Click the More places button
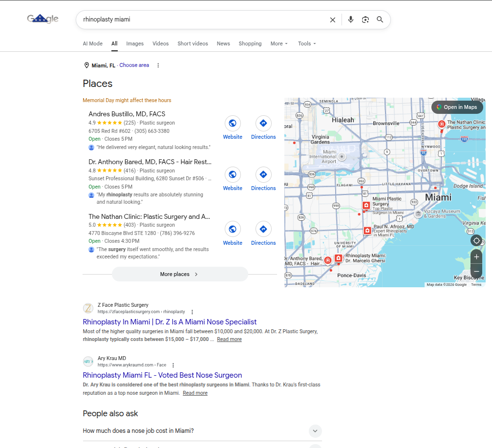Screen dimensions: 492x448 click(180, 274)
